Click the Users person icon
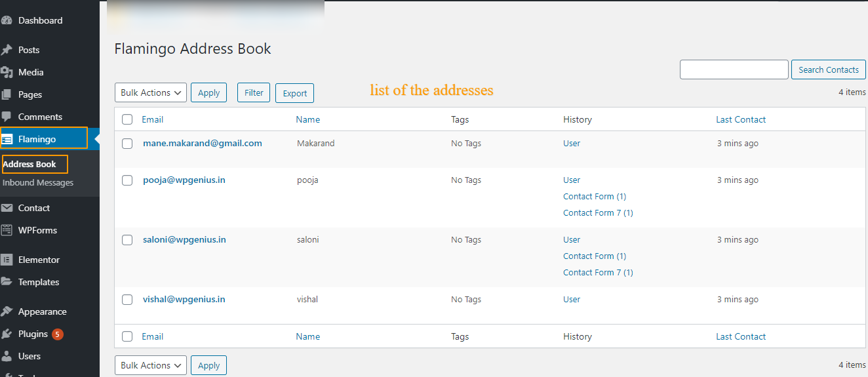 [x=7, y=356]
